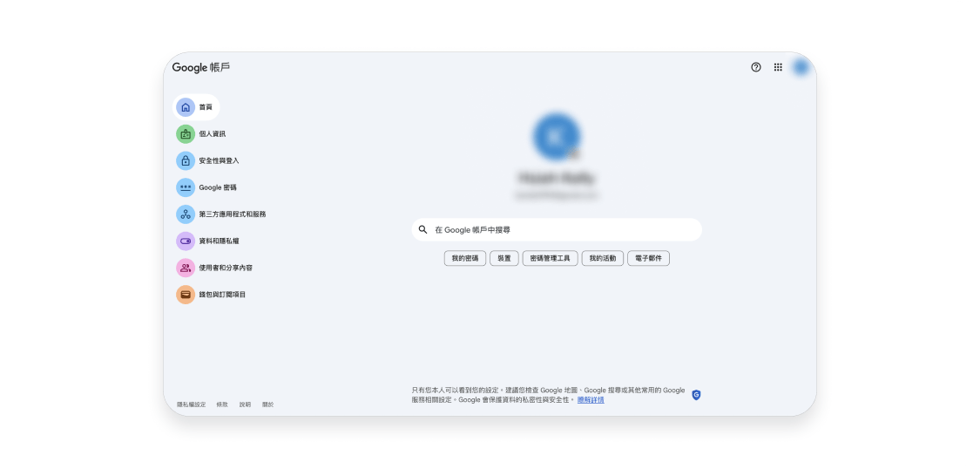Click the 第三方應用程式和服務 connected apps icon
Viewport: 980px width, 469px height.
click(186, 214)
